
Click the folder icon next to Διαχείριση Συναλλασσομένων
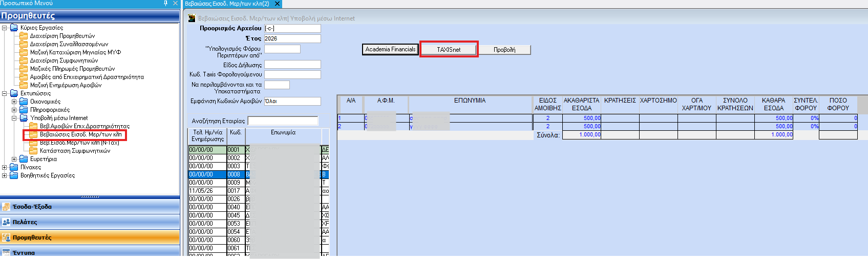click(x=24, y=44)
